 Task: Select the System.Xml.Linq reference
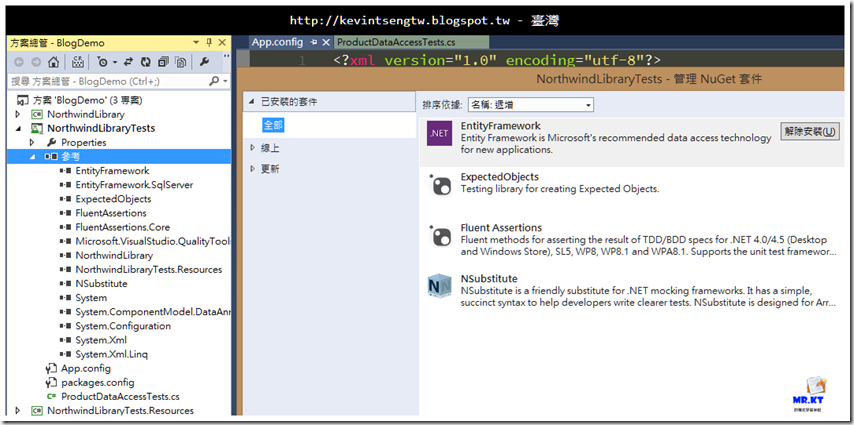point(112,354)
